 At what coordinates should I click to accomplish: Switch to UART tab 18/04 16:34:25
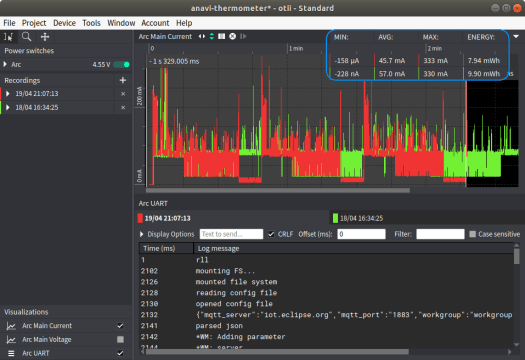[428, 218]
